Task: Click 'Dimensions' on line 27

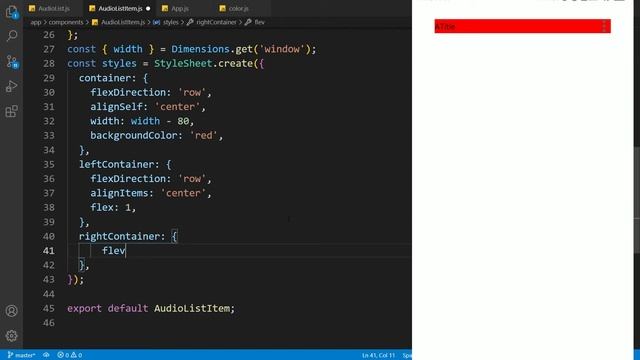Action: point(200,49)
